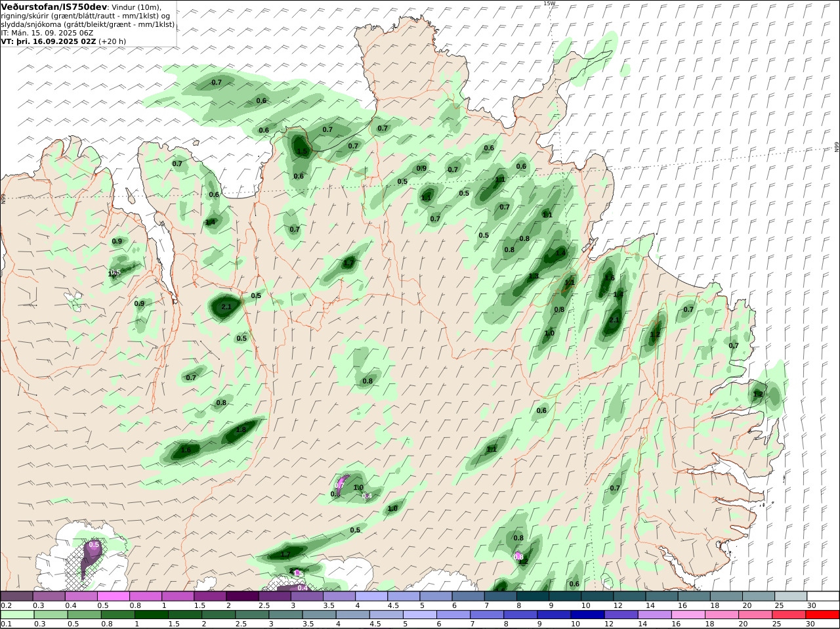Click the (+20 h) forecast offset text
The width and height of the screenshot is (840, 629).
pos(112,41)
